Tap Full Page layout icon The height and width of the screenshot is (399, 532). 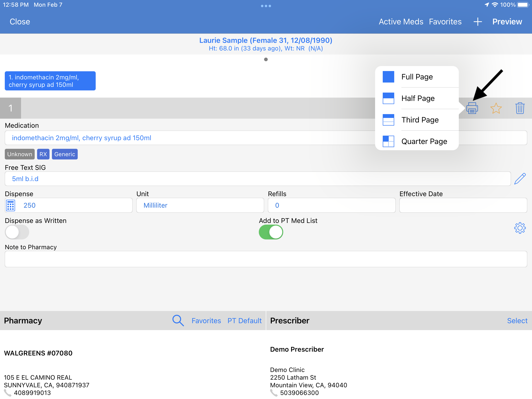point(388,77)
